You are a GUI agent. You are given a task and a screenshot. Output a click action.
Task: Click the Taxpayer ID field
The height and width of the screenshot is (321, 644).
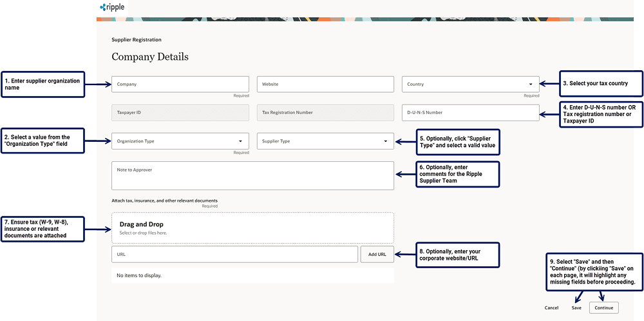point(180,113)
